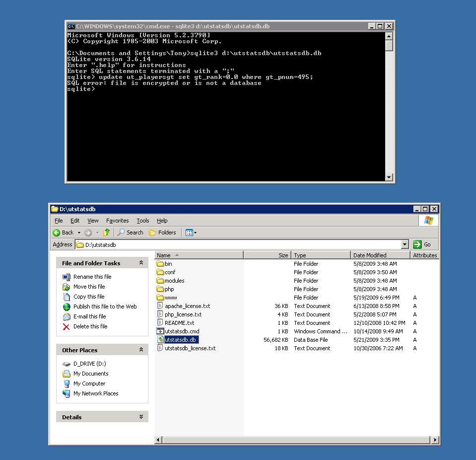Click the Back navigation button
The width and height of the screenshot is (476, 460).
pos(64,232)
